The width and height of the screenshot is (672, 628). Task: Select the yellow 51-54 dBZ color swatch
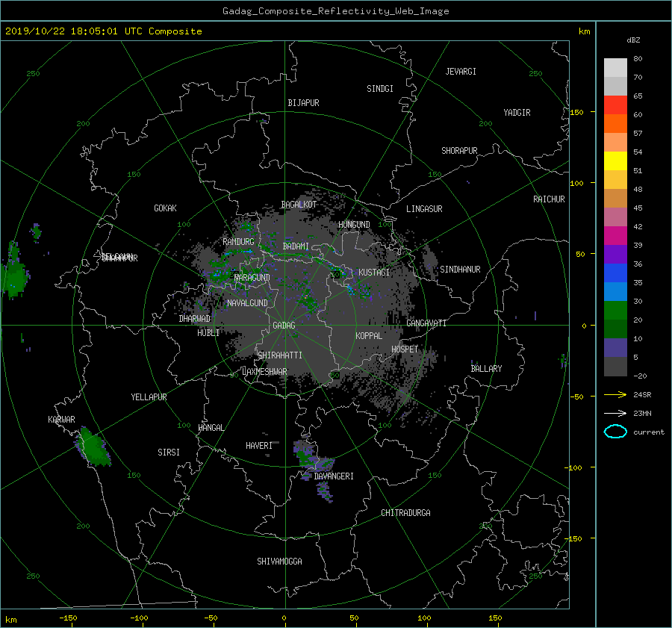[615, 161]
